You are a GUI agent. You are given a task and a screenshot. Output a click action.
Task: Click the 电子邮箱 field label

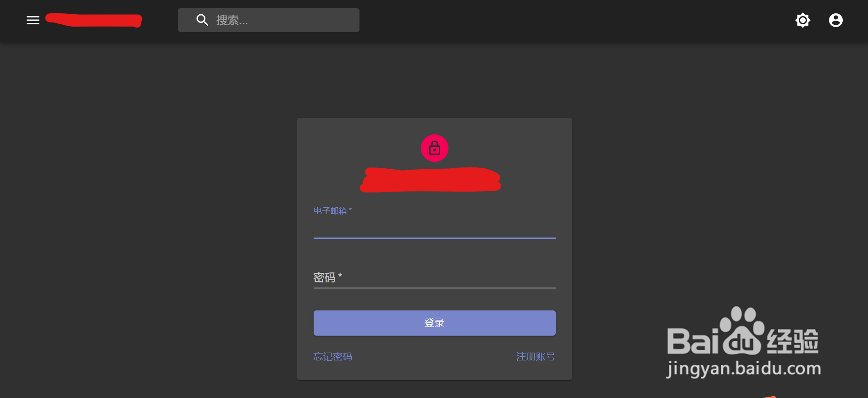click(x=332, y=211)
